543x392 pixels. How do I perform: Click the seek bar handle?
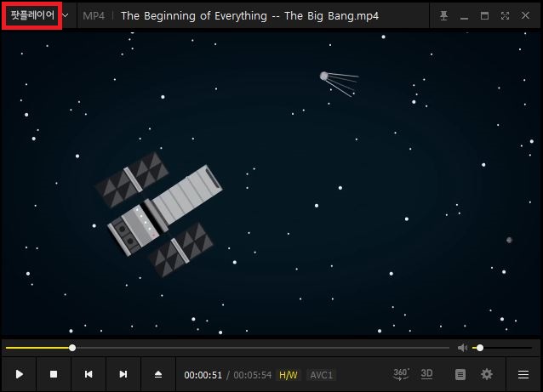point(72,348)
